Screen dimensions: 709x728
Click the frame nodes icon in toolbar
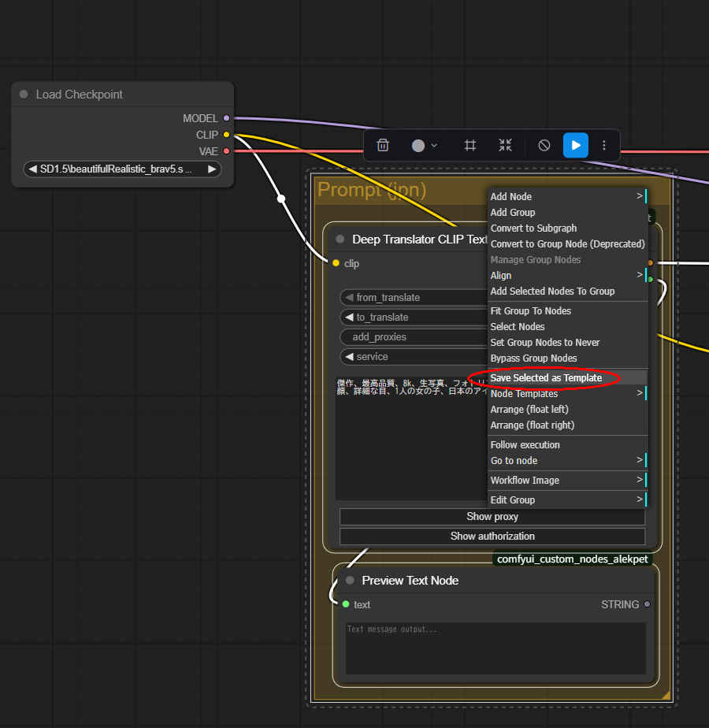470,146
